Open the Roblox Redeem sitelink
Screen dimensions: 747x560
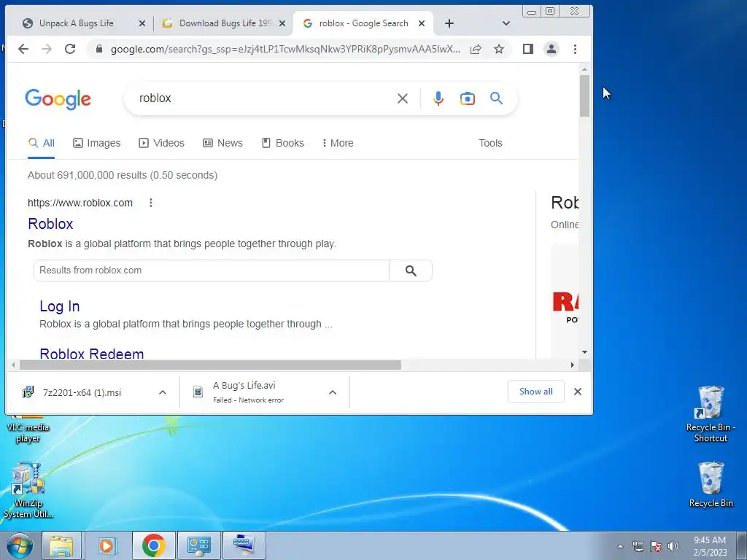[92, 353]
